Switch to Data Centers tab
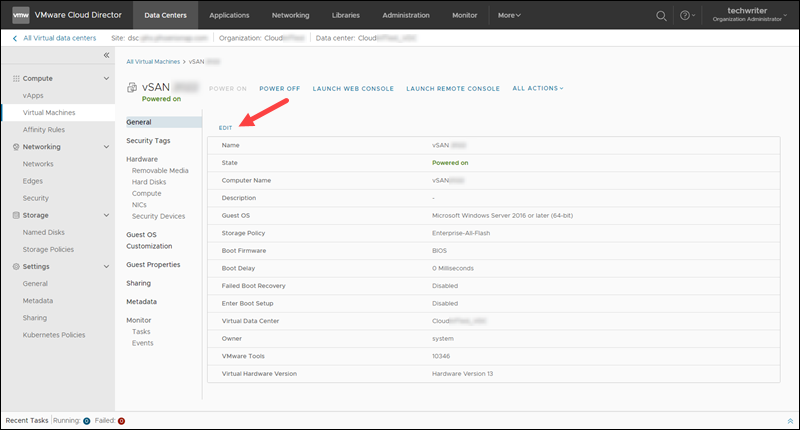The height and width of the screenshot is (430, 800). [165, 15]
